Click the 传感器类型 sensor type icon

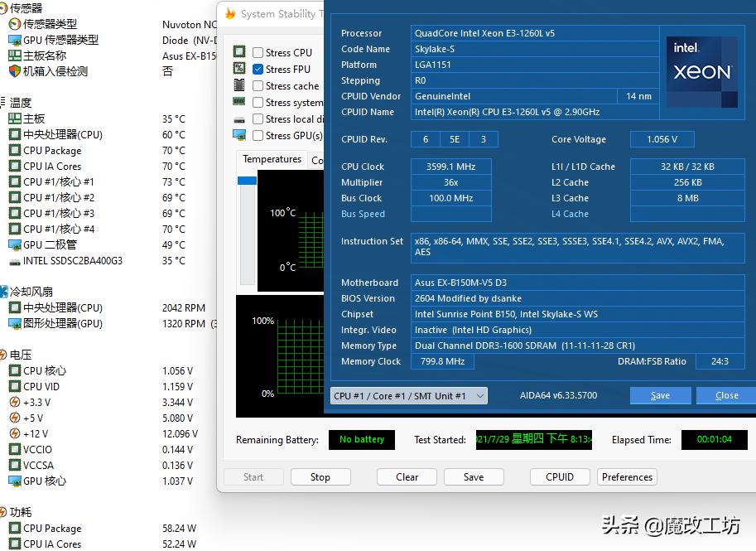point(15,24)
